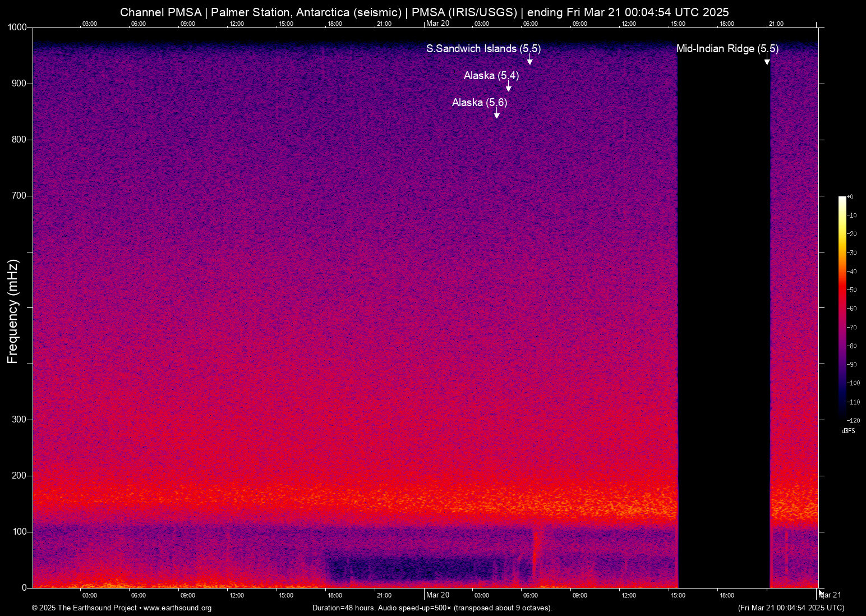866x616 pixels.
Task: Click the S.Sandwich Islands (5.5) event marker
Action: [x=483, y=49]
